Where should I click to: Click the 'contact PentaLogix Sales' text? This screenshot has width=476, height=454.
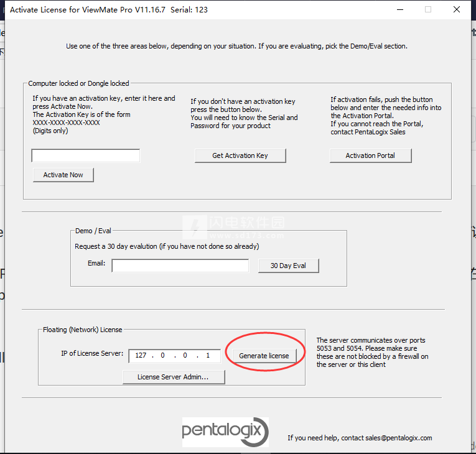click(x=368, y=132)
